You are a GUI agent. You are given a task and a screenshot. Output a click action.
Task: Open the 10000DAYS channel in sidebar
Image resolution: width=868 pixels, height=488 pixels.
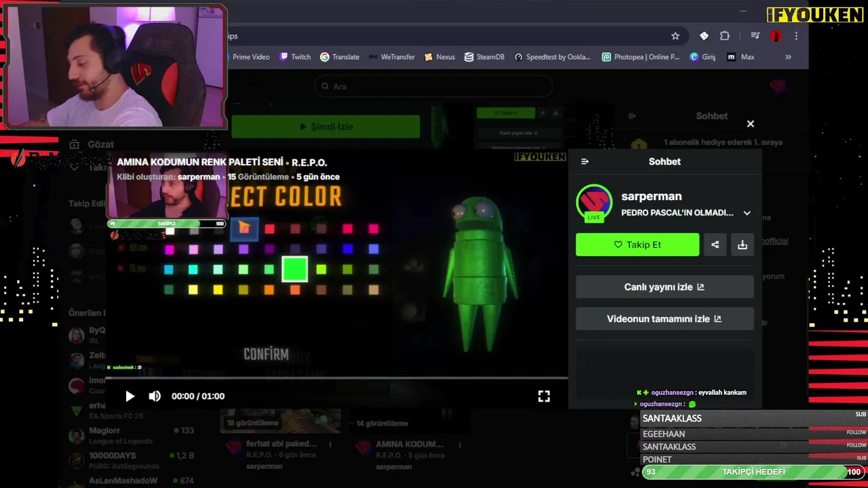pos(131,460)
